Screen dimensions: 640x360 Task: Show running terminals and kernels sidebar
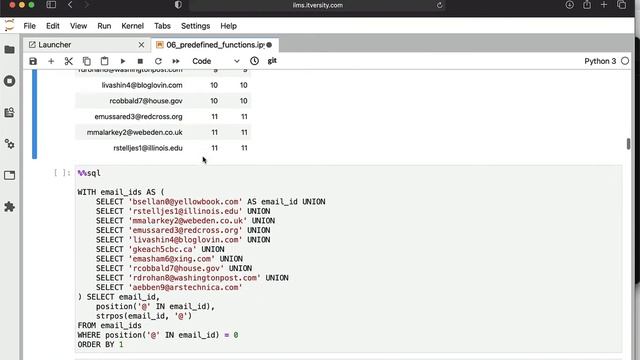(x=9, y=81)
